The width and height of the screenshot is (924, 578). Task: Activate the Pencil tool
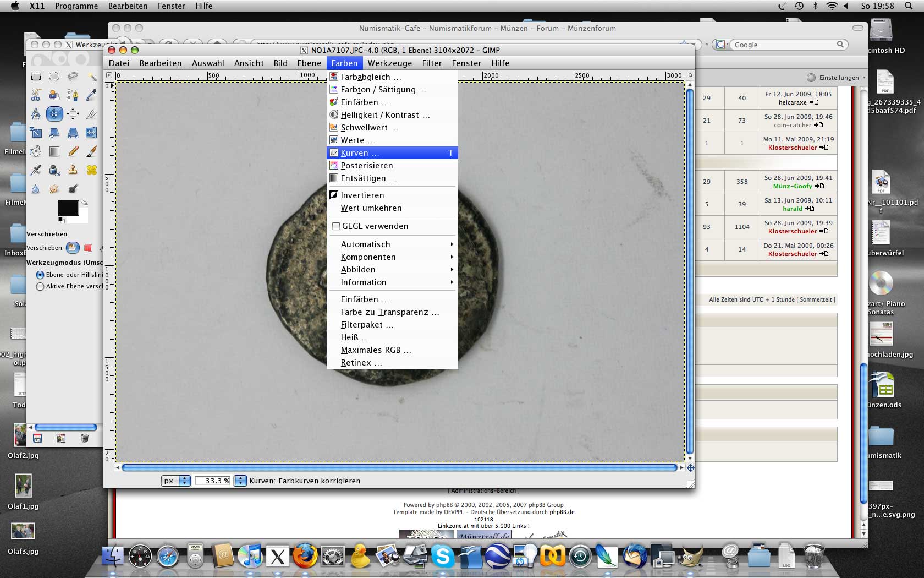tap(73, 151)
